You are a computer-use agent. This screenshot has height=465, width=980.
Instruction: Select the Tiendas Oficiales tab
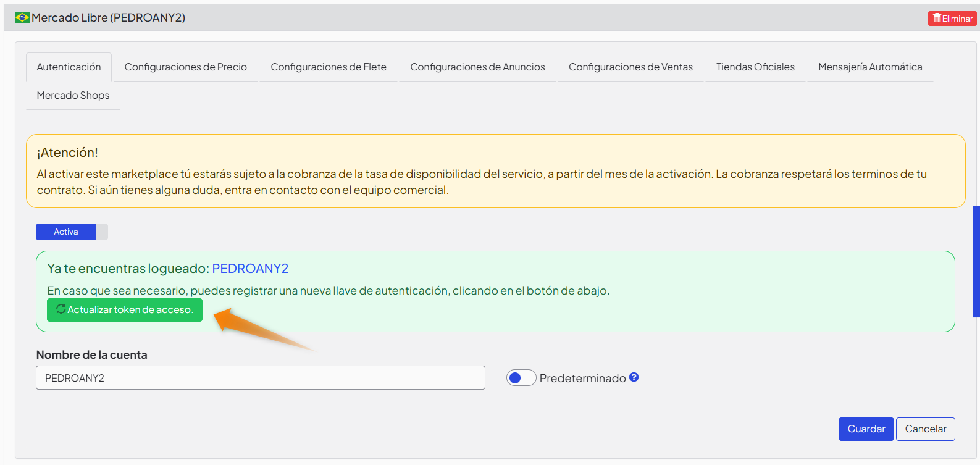coord(755,67)
